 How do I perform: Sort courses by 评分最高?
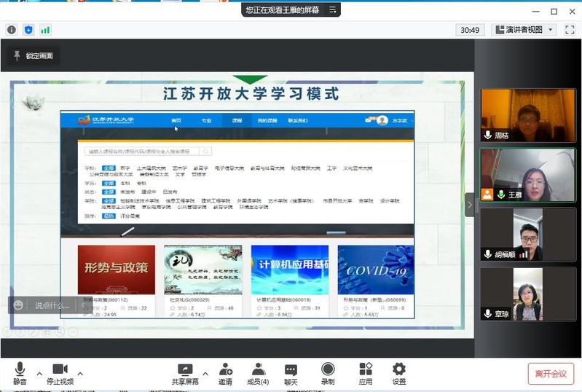tap(130, 216)
